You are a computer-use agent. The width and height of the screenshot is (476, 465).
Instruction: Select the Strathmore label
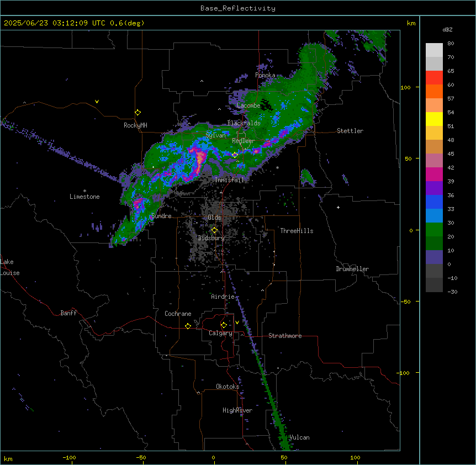coord(285,336)
